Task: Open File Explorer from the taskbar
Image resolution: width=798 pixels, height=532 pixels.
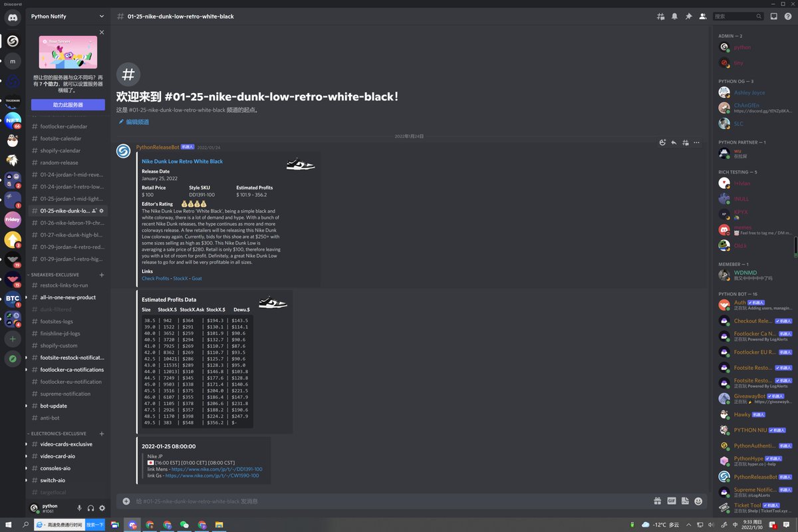Action: click(x=219, y=525)
